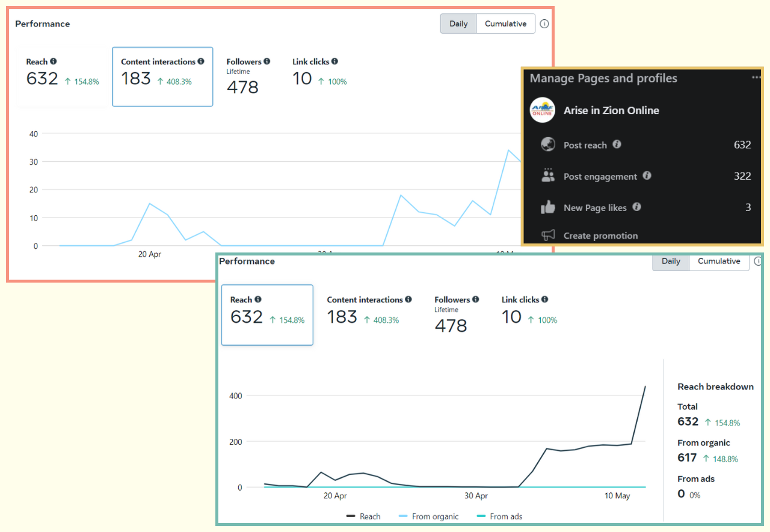This screenshot has width=770, height=532.
Task: Click the Create promotion link
Action: pos(600,236)
